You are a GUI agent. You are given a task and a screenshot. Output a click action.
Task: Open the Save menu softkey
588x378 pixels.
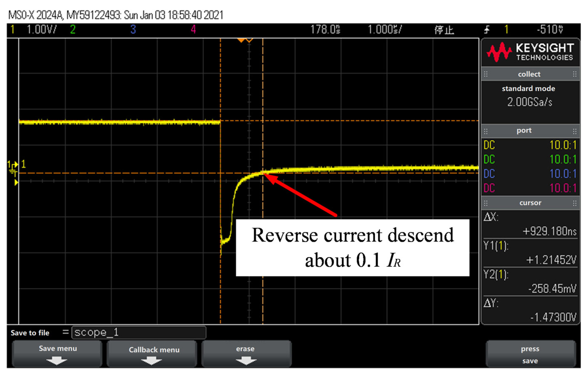pyautogui.click(x=57, y=354)
